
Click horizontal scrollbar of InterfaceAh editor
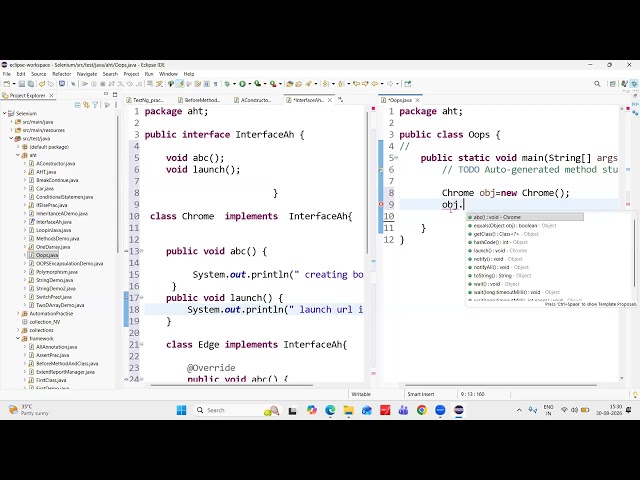coord(232,385)
